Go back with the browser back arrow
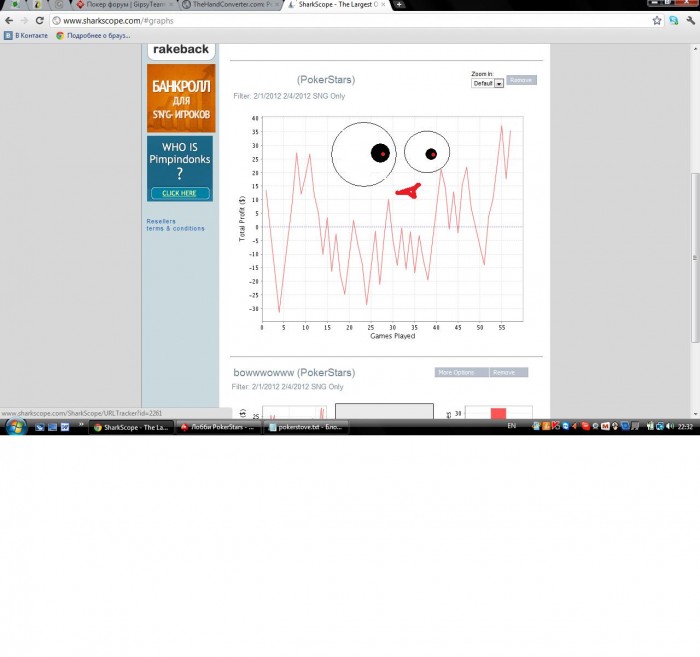The width and height of the screenshot is (700, 657). point(9,21)
